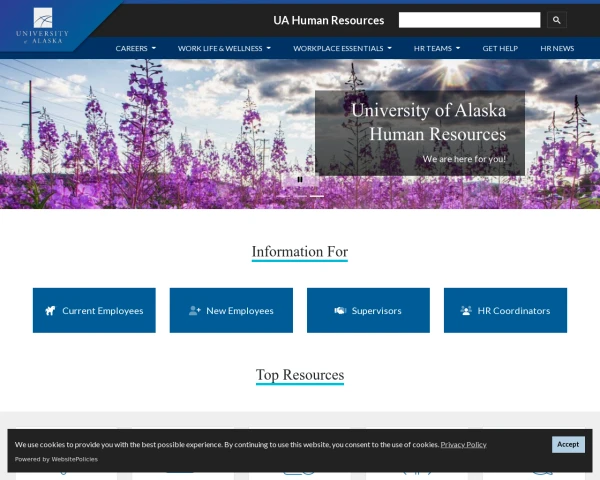Open the Workplace Essentials dropdown
The image size is (600, 480).
342,48
